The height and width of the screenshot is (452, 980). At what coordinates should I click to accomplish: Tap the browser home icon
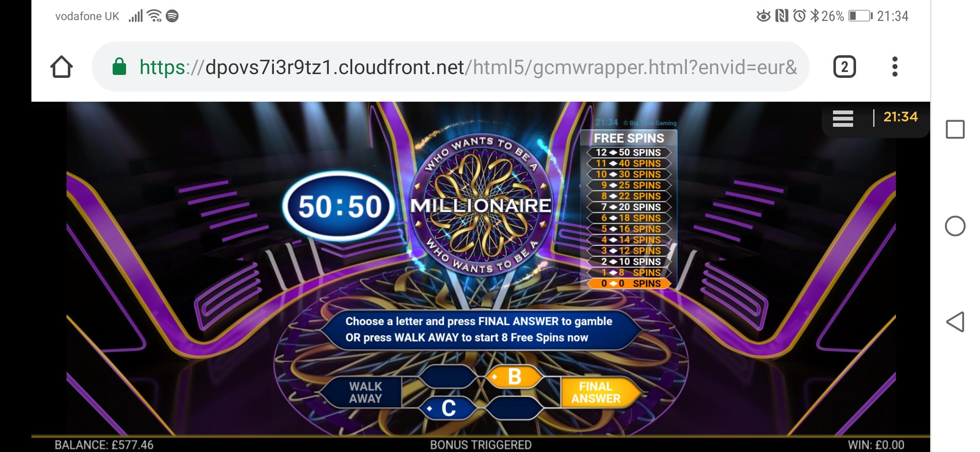tap(62, 67)
